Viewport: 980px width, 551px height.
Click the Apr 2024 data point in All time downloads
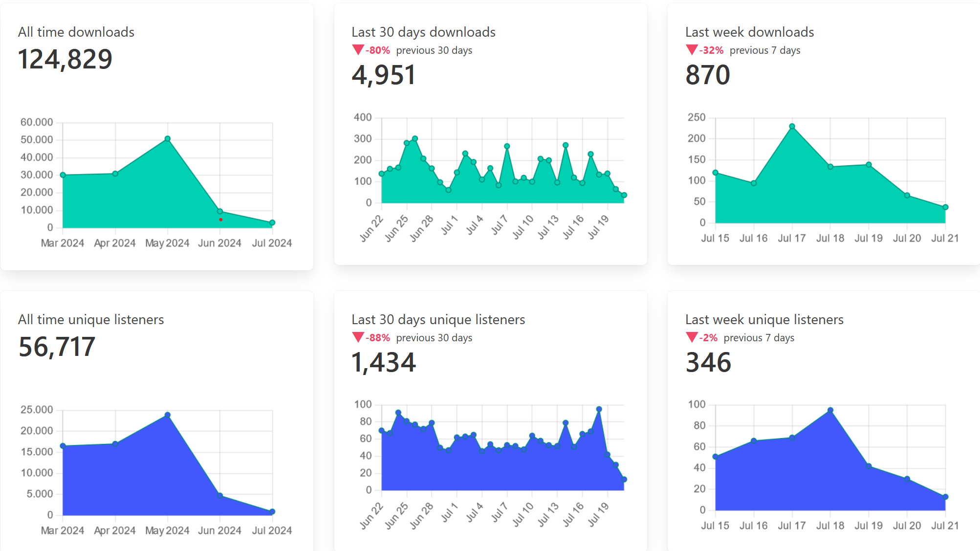click(115, 174)
